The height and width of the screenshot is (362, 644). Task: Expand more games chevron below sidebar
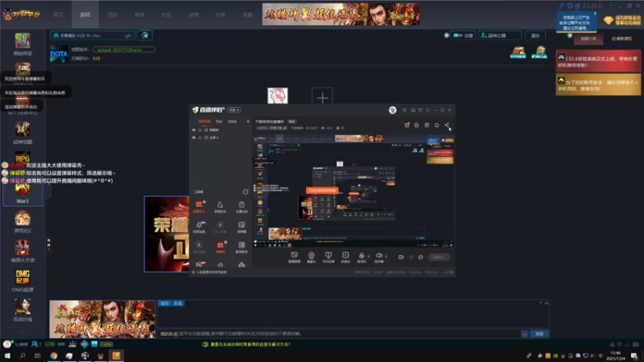[23, 332]
